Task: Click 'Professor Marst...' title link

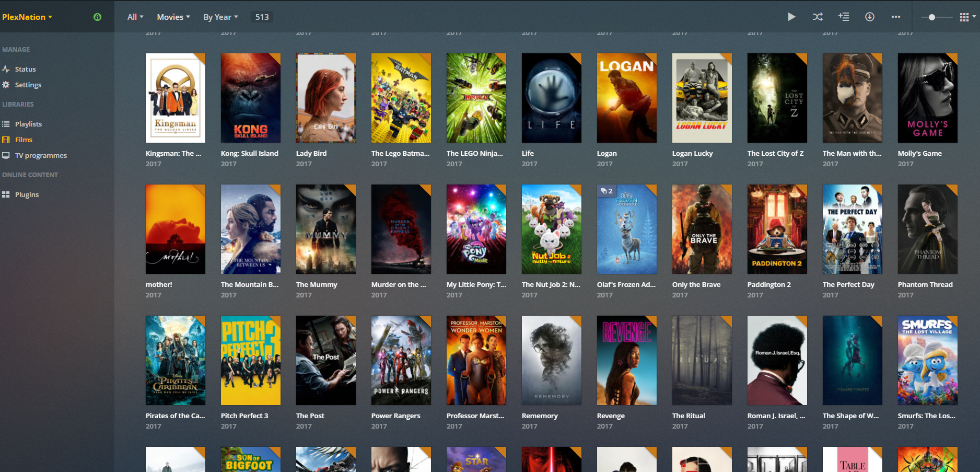Action: coord(475,416)
